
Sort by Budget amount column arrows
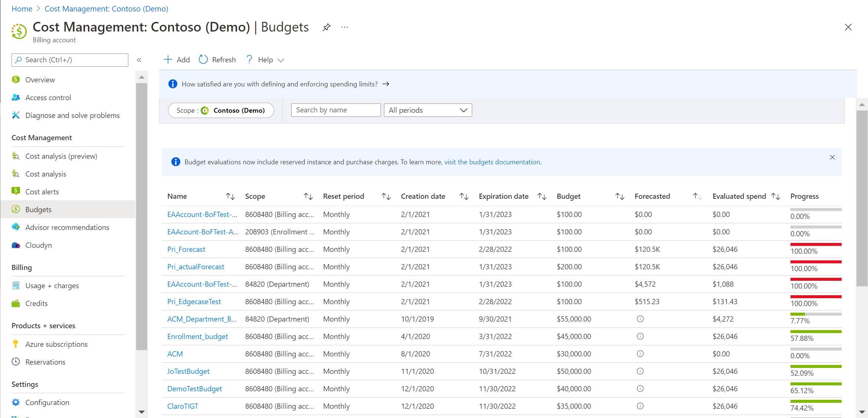click(620, 196)
